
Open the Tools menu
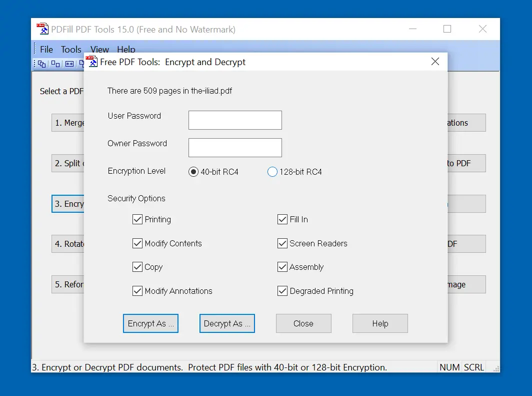point(71,50)
